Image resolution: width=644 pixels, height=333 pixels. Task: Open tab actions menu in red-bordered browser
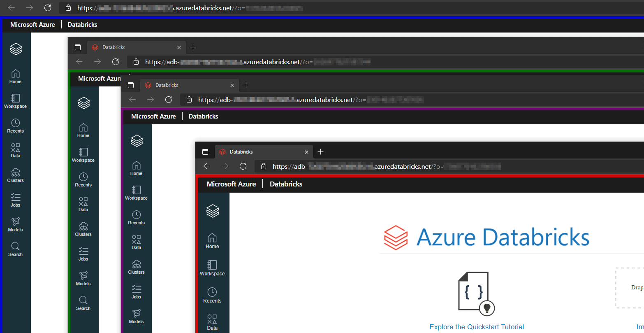point(205,152)
